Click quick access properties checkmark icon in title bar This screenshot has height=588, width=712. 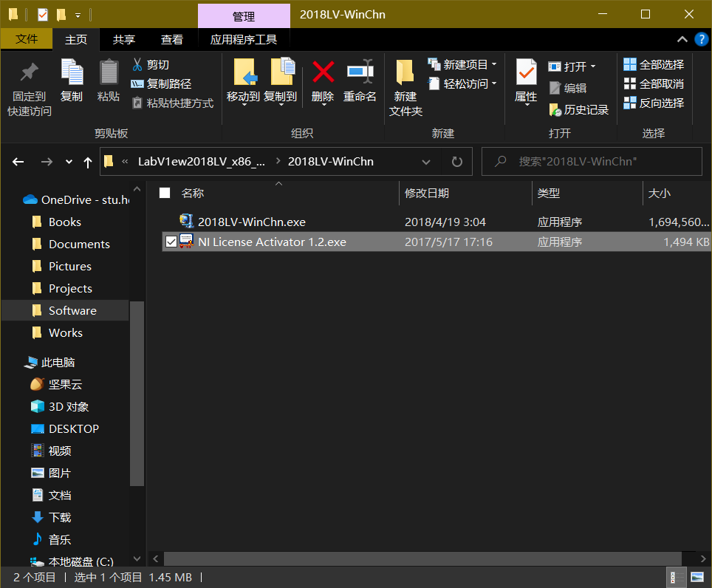pos(42,15)
